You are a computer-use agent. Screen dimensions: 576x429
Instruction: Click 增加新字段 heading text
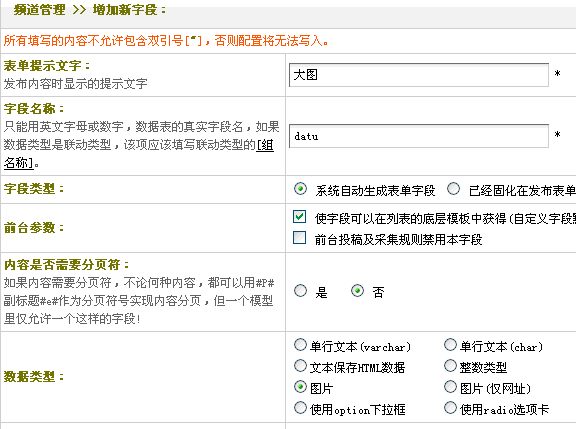click(125, 10)
